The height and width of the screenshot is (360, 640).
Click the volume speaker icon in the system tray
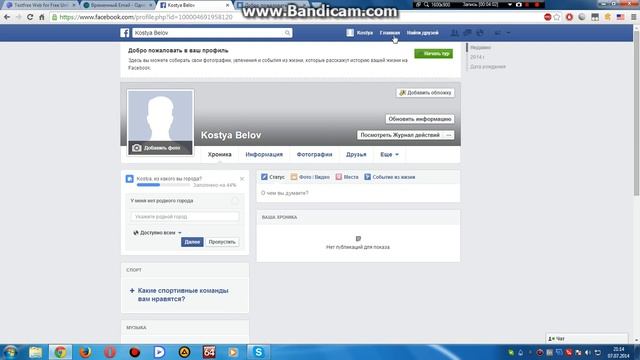(x=588, y=352)
